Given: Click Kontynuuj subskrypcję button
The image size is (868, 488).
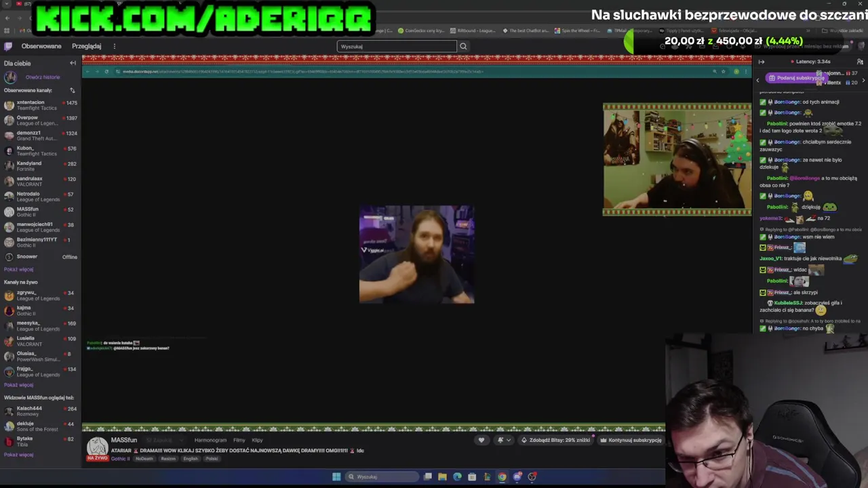Looking at the screenshot, I should click(630, 440).
